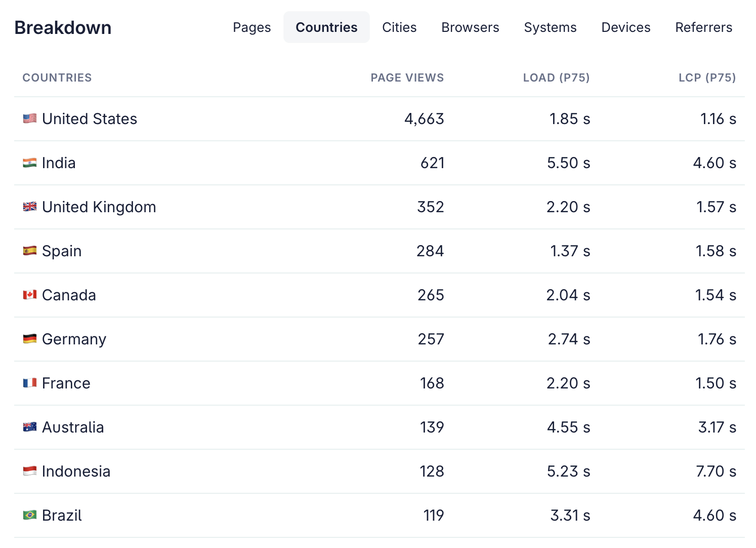Click the 5.23 s load time
The width and height of the screenshot is (756, 548).
568,471
